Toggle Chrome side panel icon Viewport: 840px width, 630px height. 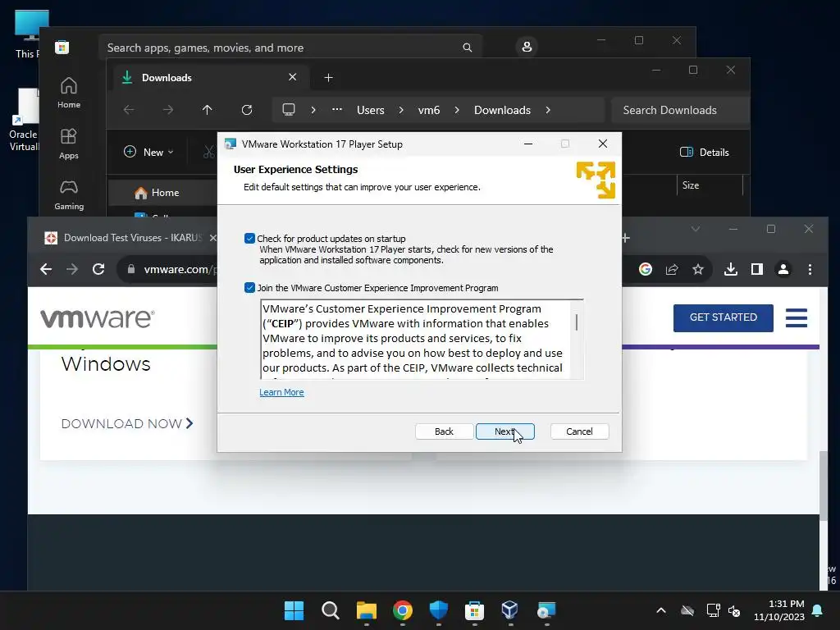[757, 269]
